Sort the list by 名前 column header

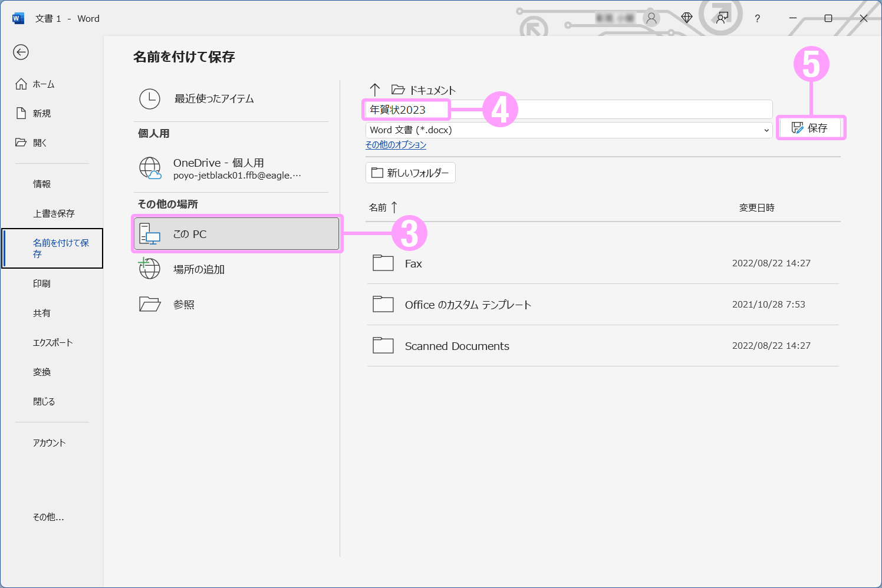378,207
